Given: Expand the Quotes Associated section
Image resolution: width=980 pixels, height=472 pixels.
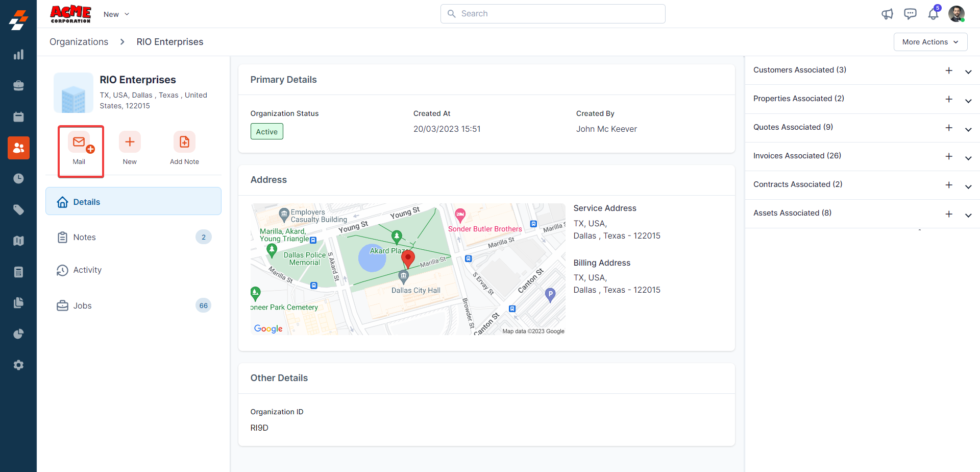Looking at the screenshot, I should coord(968,129).
